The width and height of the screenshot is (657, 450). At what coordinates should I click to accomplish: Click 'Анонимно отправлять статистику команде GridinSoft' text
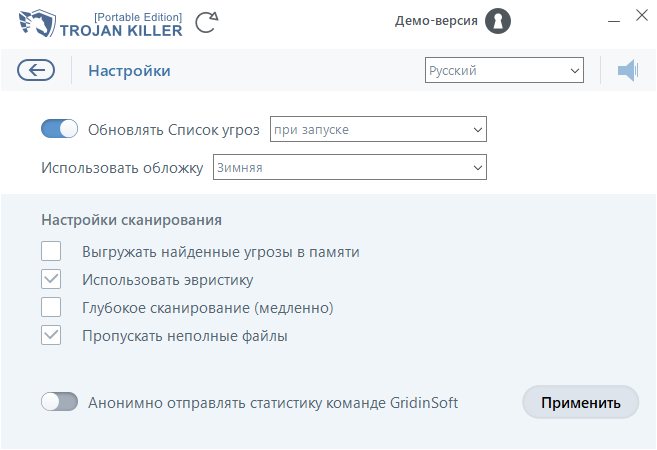click(273, 403)
